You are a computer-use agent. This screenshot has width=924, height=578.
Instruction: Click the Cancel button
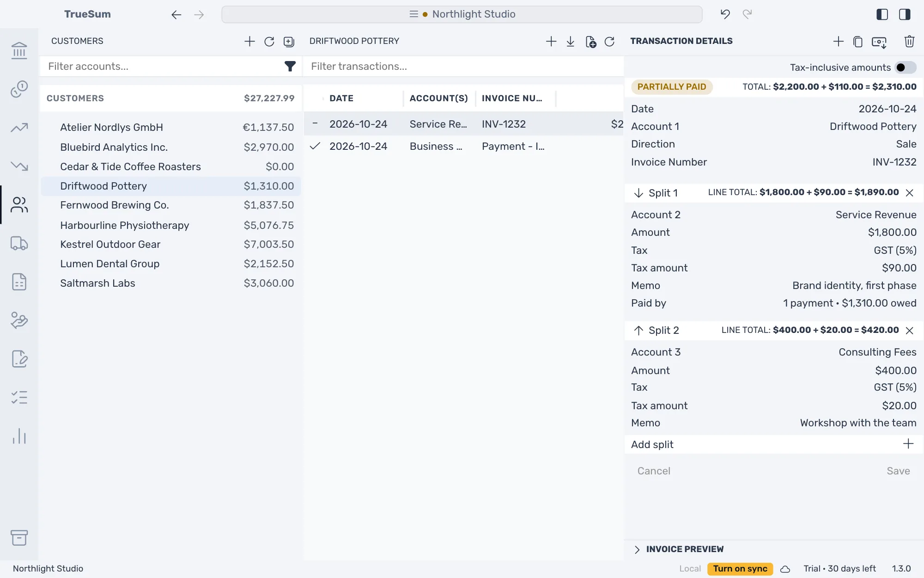(x=654, y=471)
